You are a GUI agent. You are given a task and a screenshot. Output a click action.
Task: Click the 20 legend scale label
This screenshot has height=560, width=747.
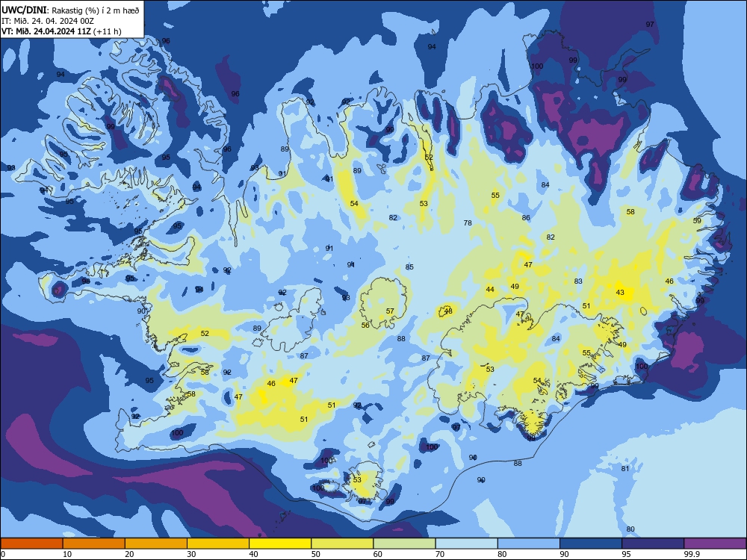tap(129, 554)
